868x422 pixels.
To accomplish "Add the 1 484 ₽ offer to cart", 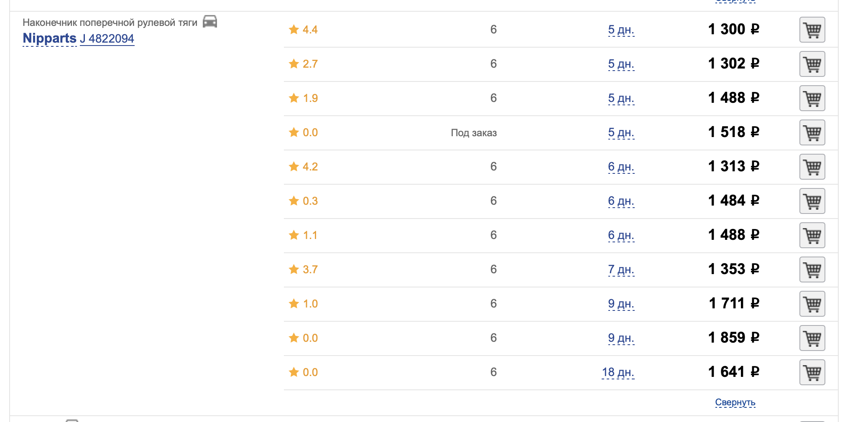I will coord(812,201).
